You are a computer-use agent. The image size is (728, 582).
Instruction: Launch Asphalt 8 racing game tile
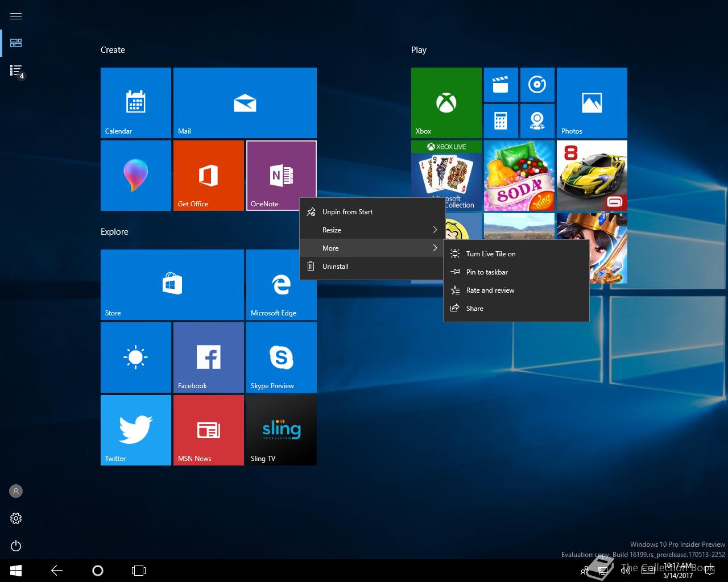pyautogui.click(x=592, y=176)
